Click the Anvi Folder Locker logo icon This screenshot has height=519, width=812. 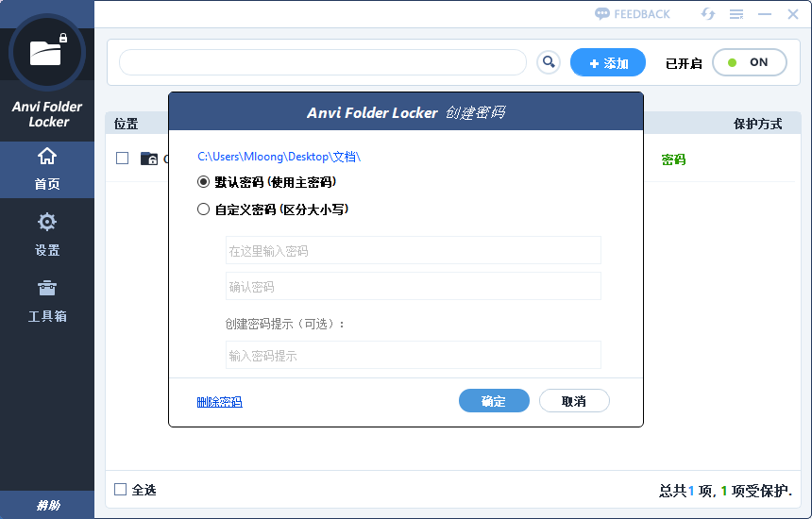coord(47,52)
